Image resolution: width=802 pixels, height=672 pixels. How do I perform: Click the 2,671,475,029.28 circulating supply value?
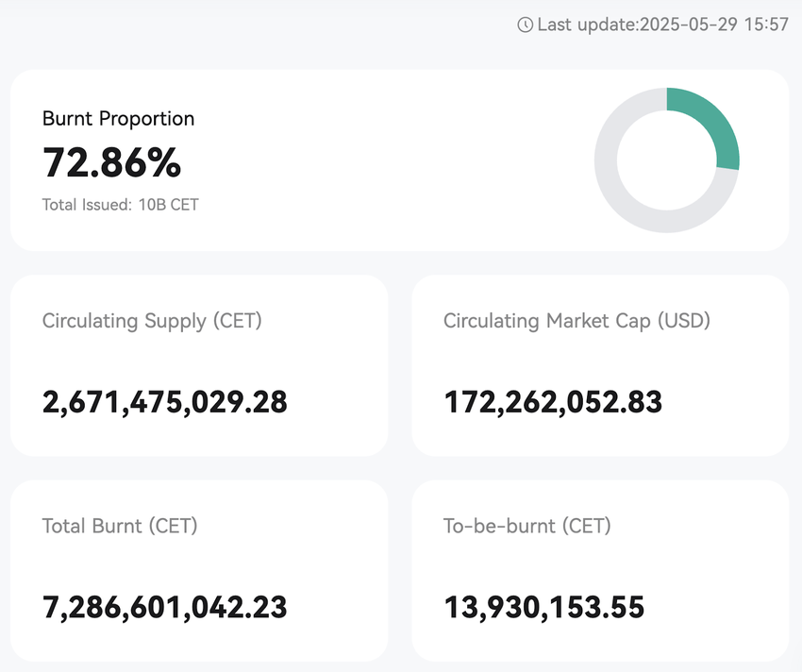(165, 402)
